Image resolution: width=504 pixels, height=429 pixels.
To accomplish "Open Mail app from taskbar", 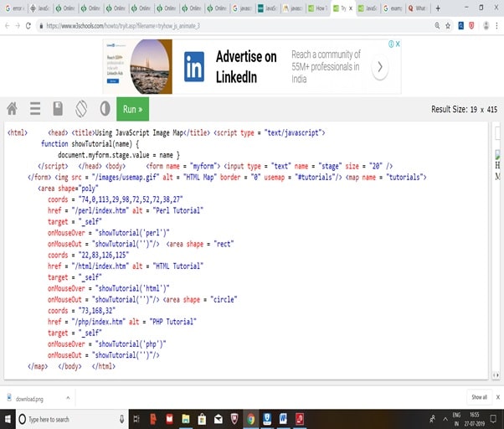I will coord(219,419).
